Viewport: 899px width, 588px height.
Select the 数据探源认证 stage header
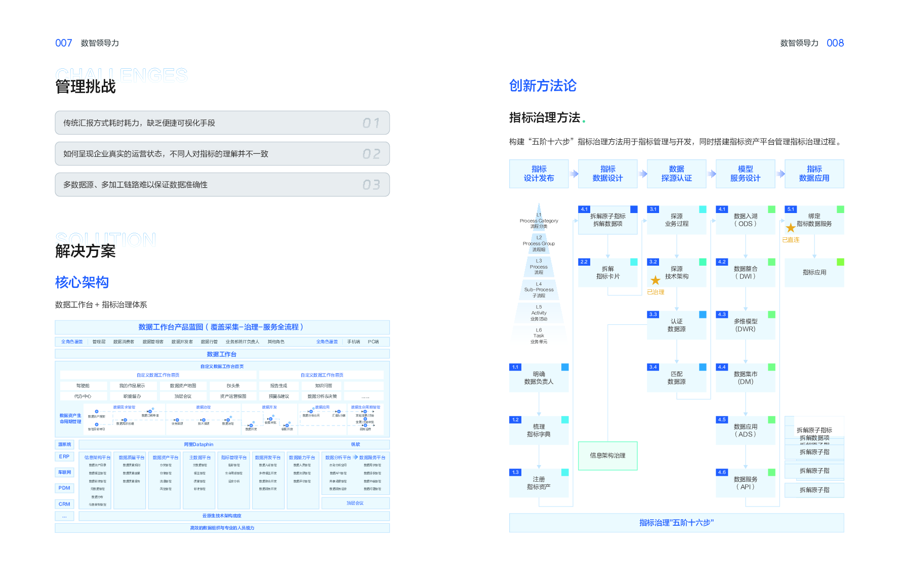coord(677,174)
